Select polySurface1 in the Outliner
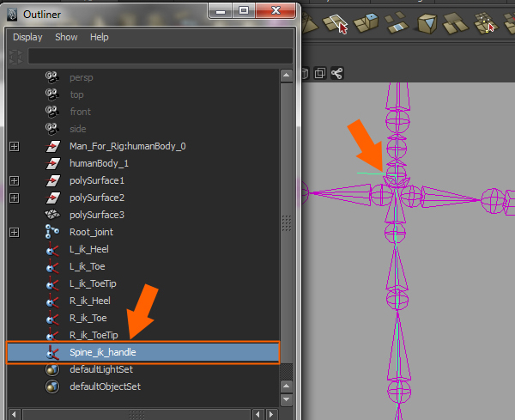Screen dimensions: 515x420 (97, 180)
